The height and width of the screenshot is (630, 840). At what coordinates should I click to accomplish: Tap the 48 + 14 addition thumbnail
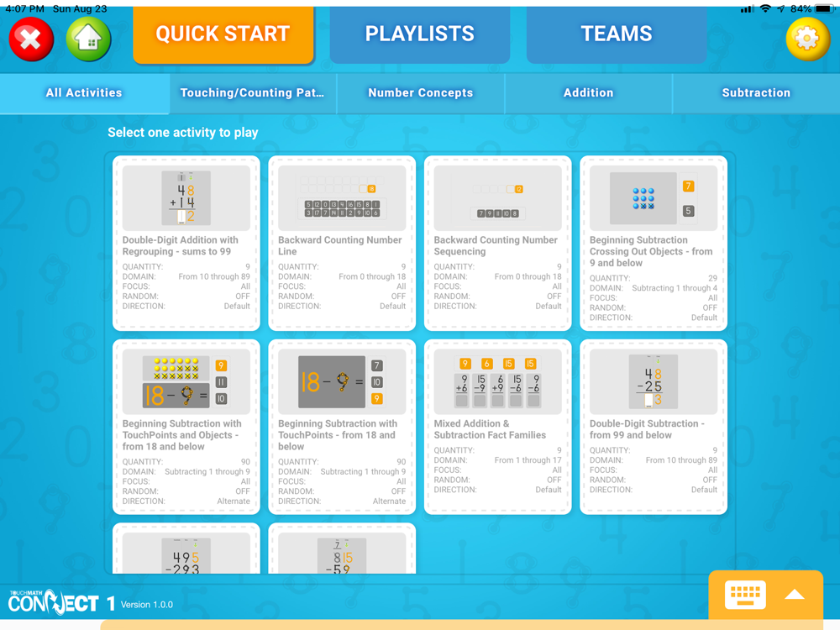[186, 198]
